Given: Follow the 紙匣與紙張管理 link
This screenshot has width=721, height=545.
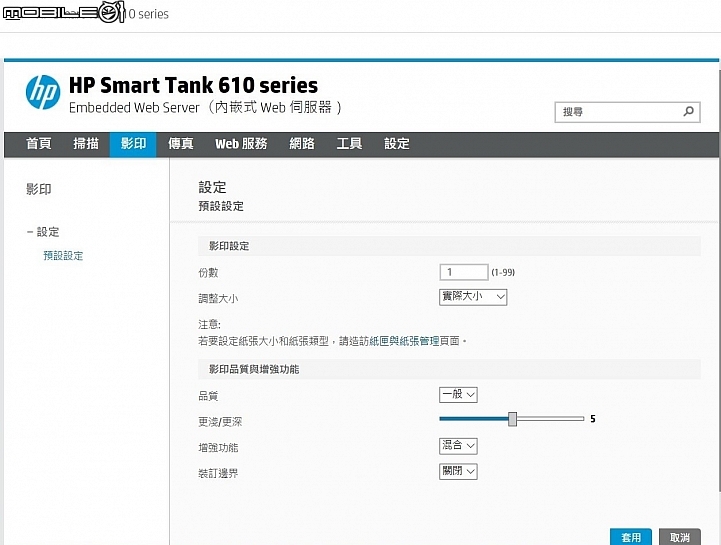Looking at the screenshot, I should pyautogui.click(x=404, y=341).
